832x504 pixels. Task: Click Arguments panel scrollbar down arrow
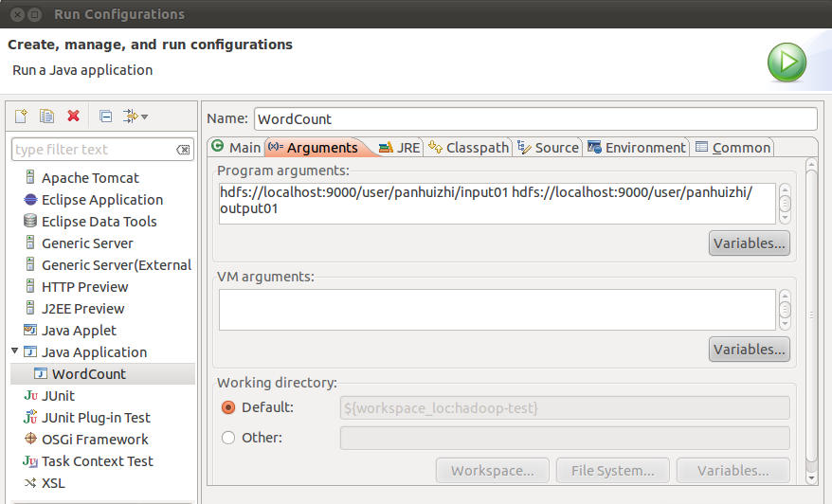pos(811,478)
